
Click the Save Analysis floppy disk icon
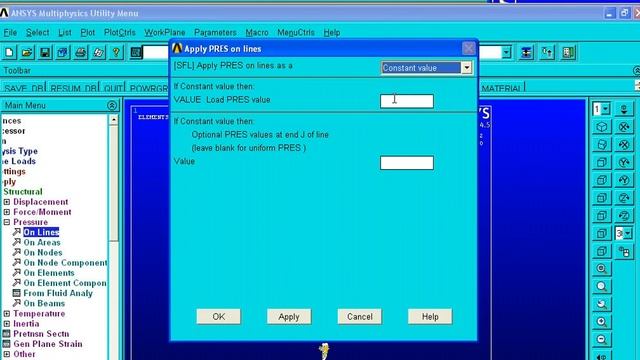click(x=45, y=53)
